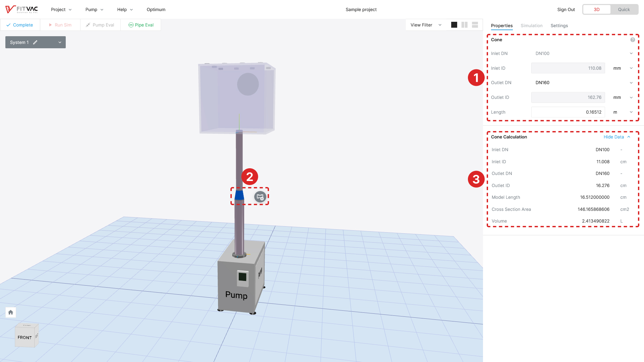
Task: Click the home view icon
Action: [x=11, y=312]
